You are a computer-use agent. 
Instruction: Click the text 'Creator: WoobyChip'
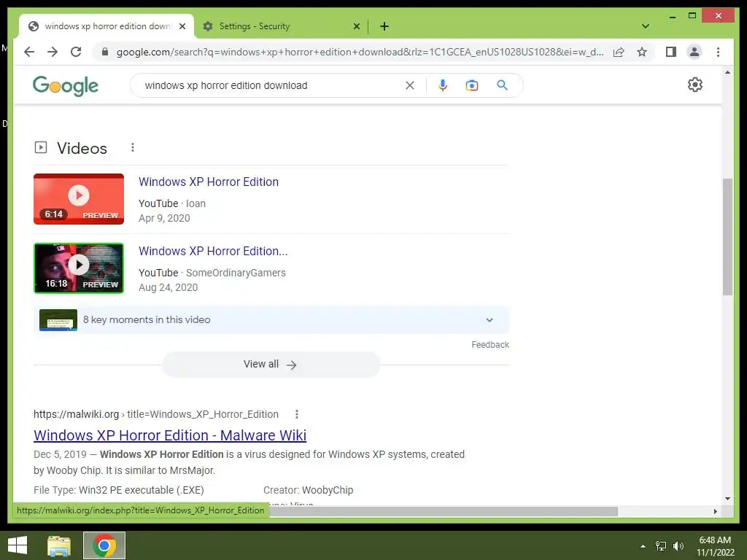click(x=309, y=490)
